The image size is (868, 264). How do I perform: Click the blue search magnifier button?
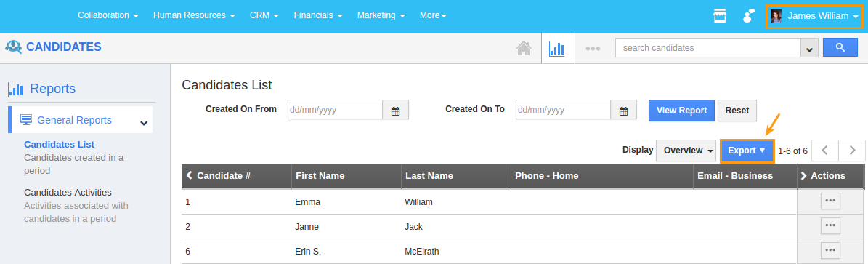tap(840, 48)
